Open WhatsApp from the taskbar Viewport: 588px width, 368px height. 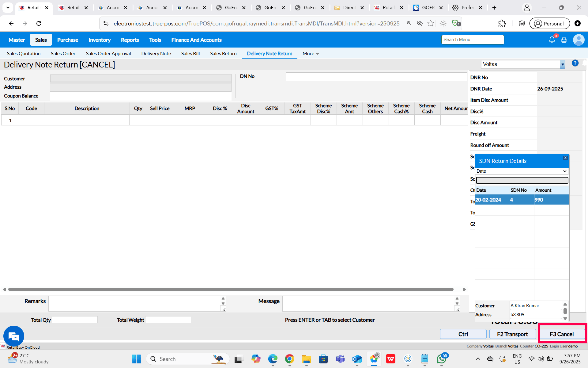coord(441,359)
